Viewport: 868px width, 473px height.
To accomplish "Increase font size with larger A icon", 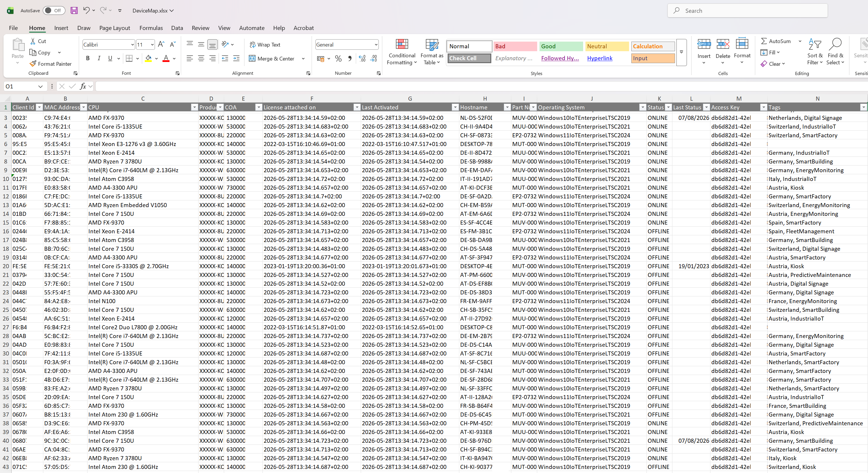I will (161, 45).
